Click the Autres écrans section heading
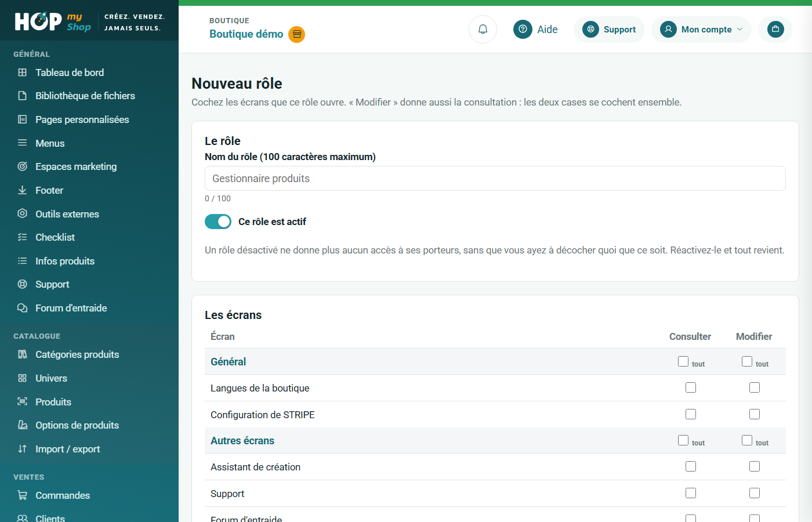This screenshot has width=812, height=522. tap(242, 440)
